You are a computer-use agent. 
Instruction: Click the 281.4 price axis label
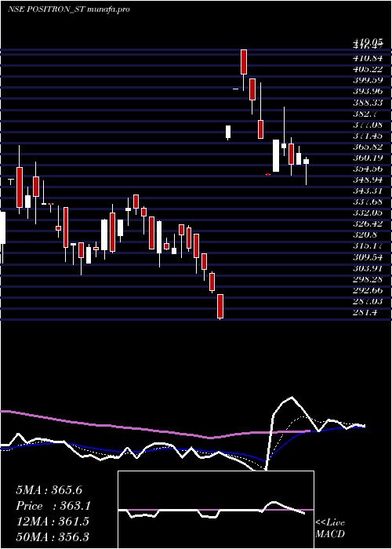pyautogui.click(x=365, y=313)
